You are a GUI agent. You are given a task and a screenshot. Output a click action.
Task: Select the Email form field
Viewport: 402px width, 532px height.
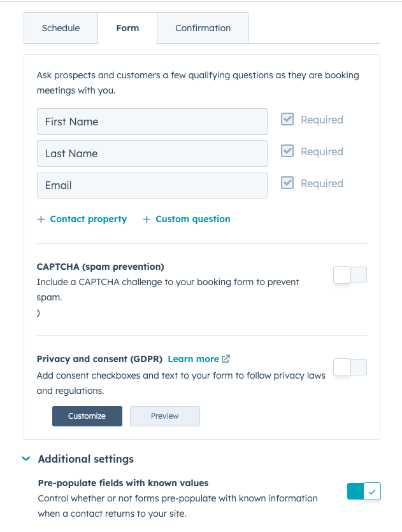[x=152, y=185]
